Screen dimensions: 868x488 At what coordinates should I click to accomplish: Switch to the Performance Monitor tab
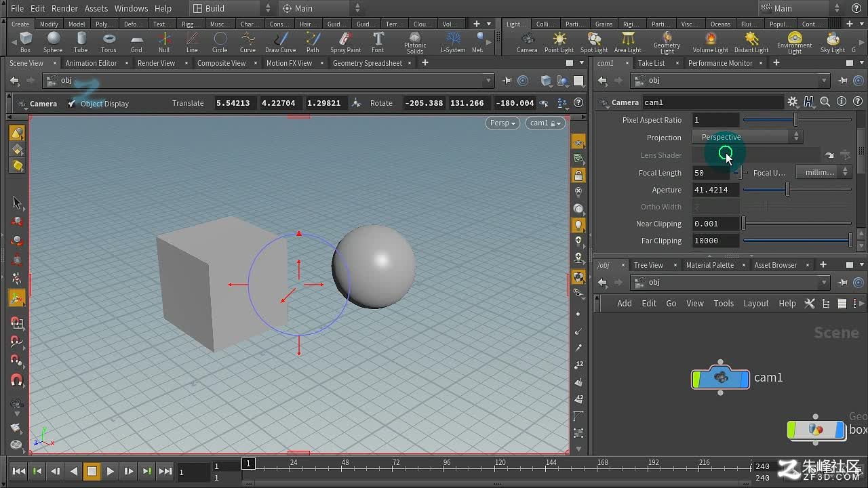click(720, 63)
